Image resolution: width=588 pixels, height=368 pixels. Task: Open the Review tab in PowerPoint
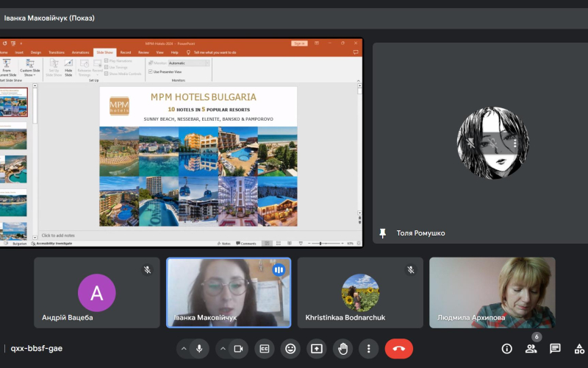tap(143, 52)
